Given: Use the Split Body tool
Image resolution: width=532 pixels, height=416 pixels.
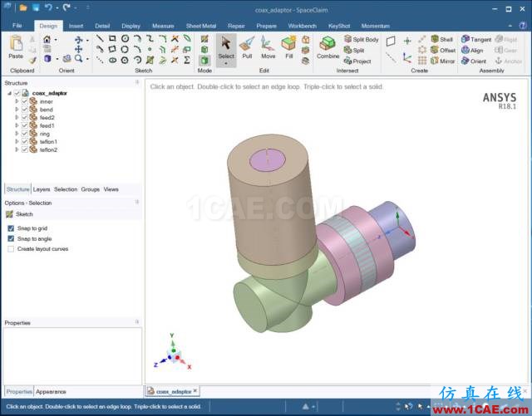Looking at the screenshot, I should point(361,39).
